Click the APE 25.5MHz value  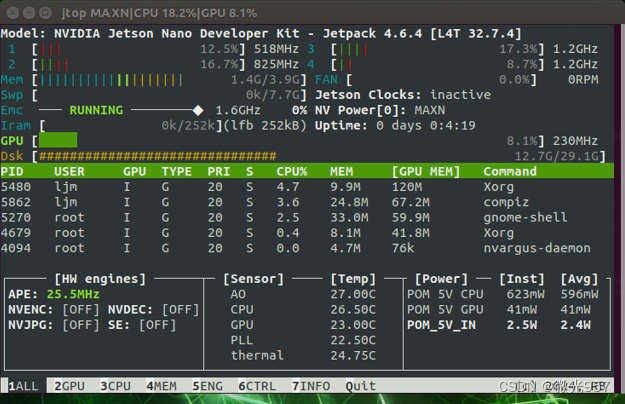click(x=73, y=294)
